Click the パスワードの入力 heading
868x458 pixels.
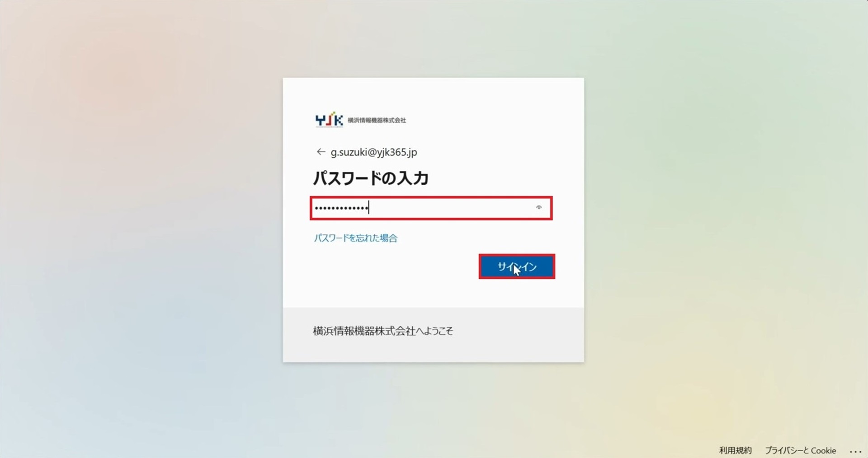(371, 178)
